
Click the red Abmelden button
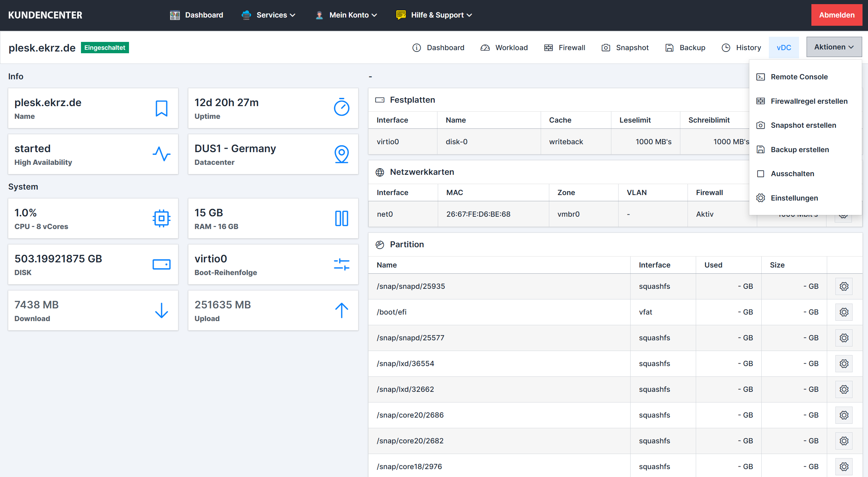836,15
